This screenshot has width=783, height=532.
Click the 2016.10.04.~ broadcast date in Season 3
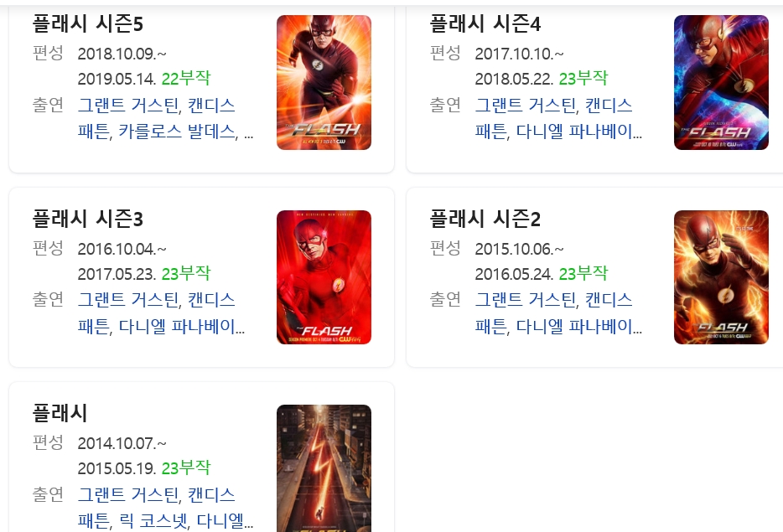coord(122,249)
